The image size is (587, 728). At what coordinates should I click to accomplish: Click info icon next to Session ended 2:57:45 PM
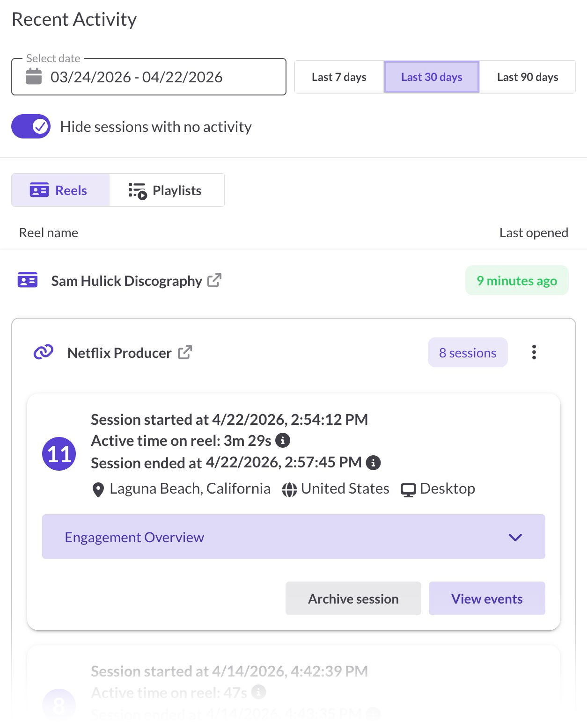[373, 463]
